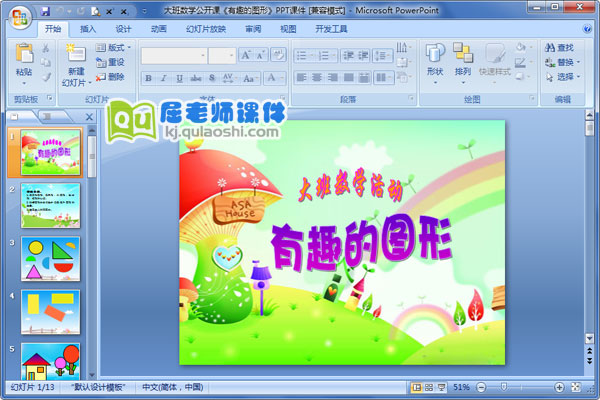
Task: Open the View ribbon tab
Action: (x=288, y=29)
